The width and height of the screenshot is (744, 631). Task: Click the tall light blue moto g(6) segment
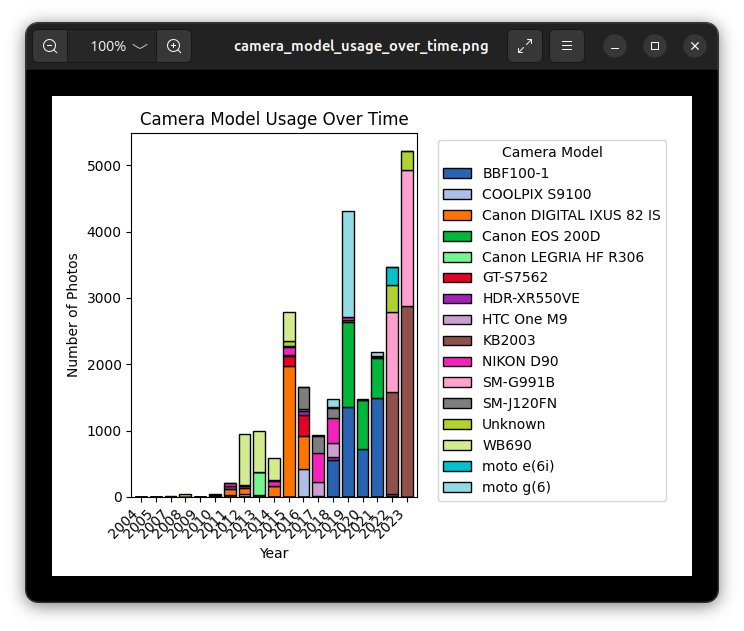click(x=348, y=264)
